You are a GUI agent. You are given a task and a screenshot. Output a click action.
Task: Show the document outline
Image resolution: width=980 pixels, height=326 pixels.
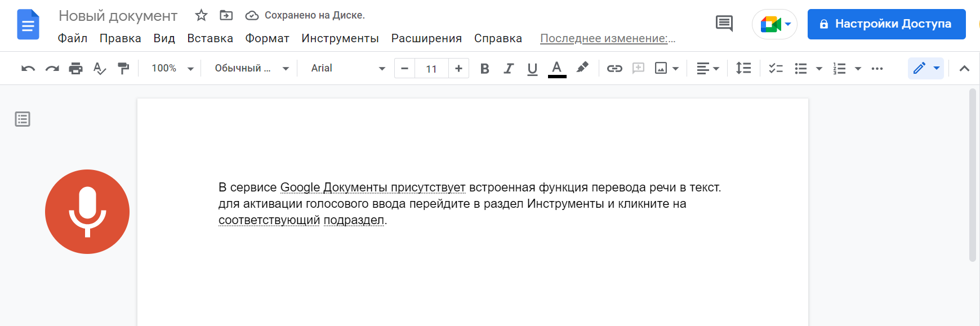[23, 119]
